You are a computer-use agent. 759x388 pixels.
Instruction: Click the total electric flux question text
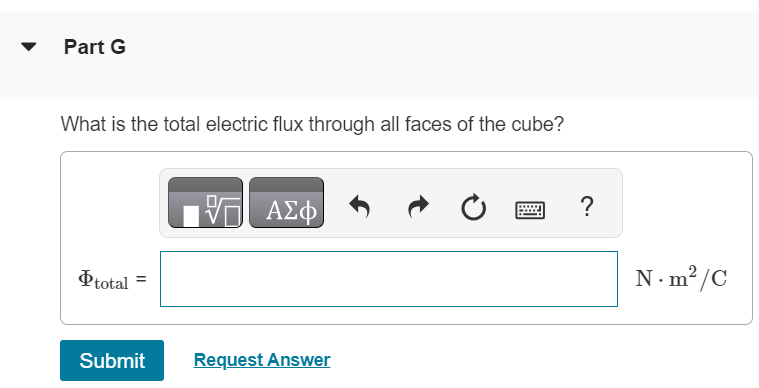tap(312, 124)
